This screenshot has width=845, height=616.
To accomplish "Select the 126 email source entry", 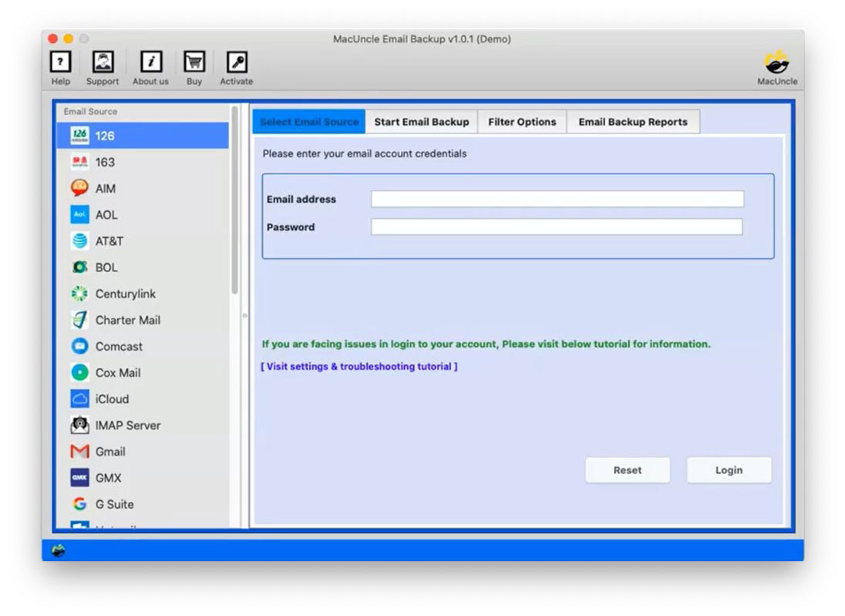I will click(x=105, y=136).
